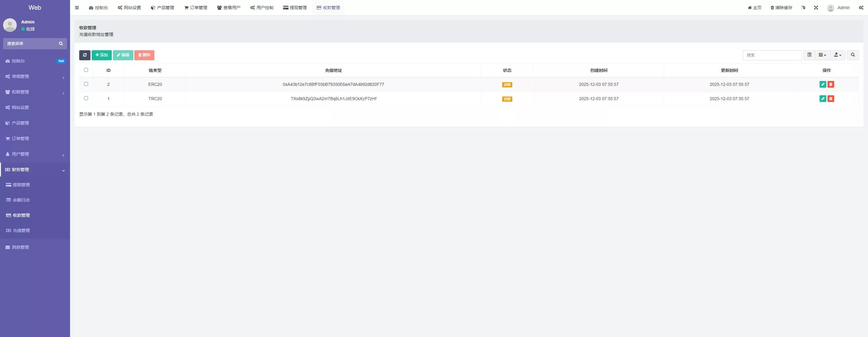Click the language switch icon in top bar
868x337 pixels.
pyautogui.click(x=803, y=7)
